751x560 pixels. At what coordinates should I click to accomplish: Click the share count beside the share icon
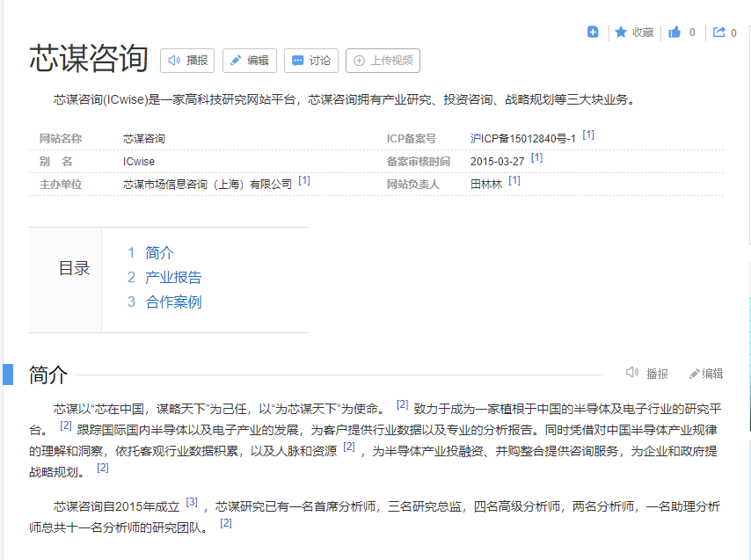click(x=733, y=33)
